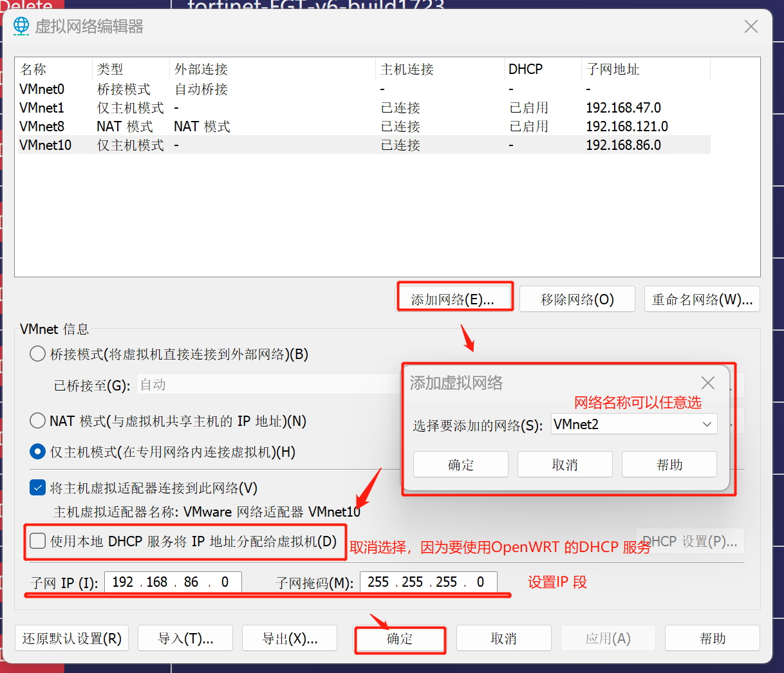
Task: Click 应用(A) button
Action: pyautogui.click(x=608, y=638)
